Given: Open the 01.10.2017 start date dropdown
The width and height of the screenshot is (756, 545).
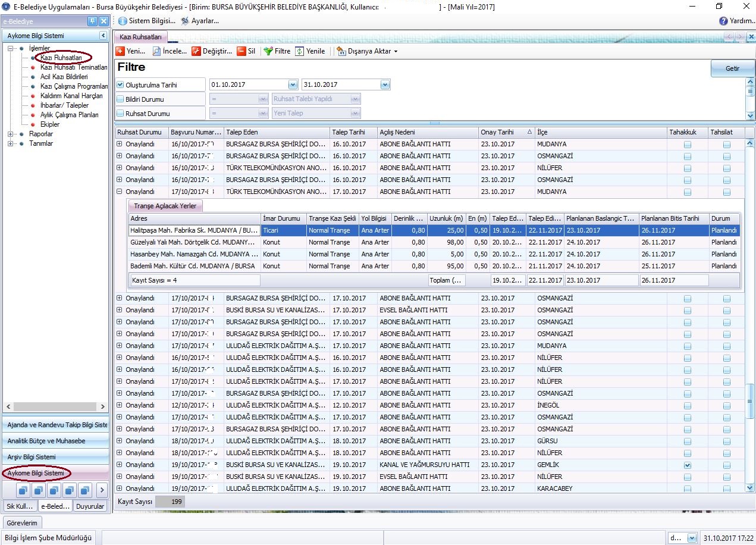Looking at the screenshot, I should point(292,85).
